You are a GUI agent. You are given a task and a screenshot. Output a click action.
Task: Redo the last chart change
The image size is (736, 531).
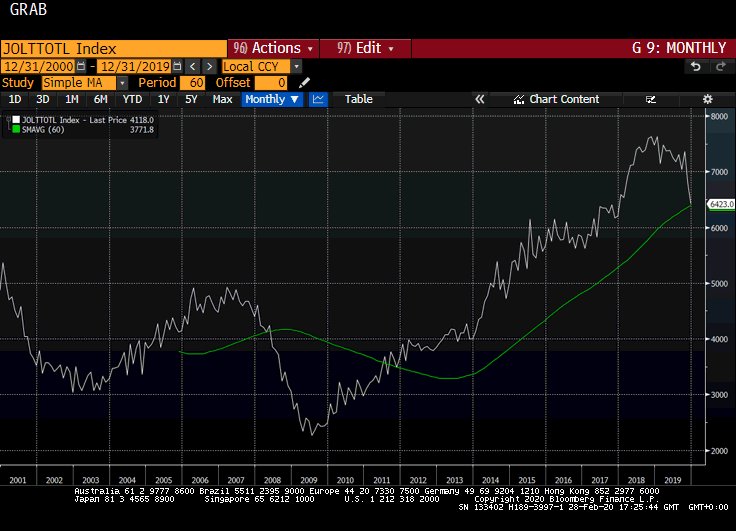pyautogui.click(x=721, y=67)
